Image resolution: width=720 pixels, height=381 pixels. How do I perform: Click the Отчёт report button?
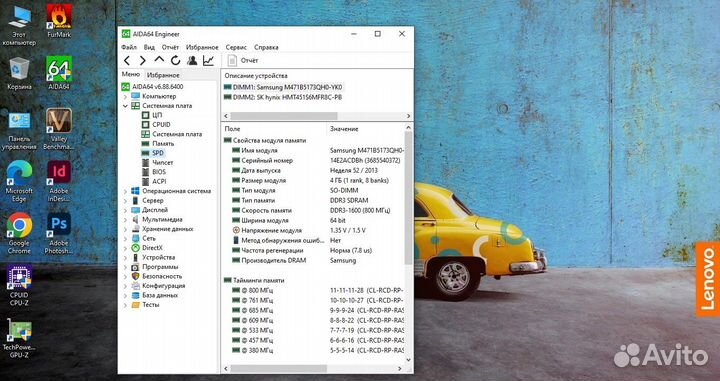point(243,60)
